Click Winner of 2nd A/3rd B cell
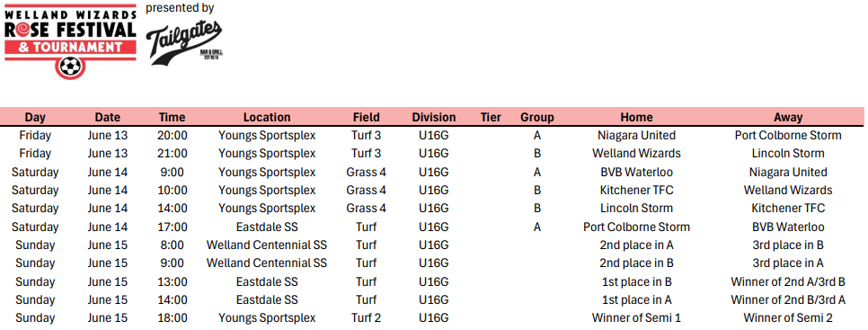 point(788,281)
